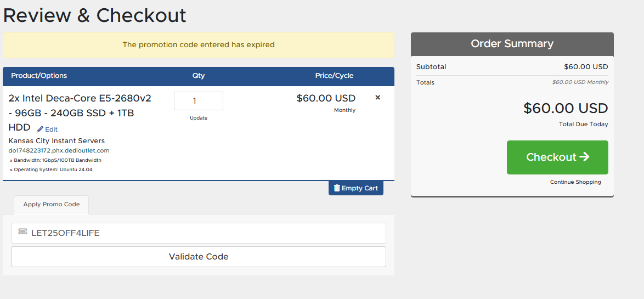Click the quantity input box showing 1
644x299 pixels.
pos(199,101)
